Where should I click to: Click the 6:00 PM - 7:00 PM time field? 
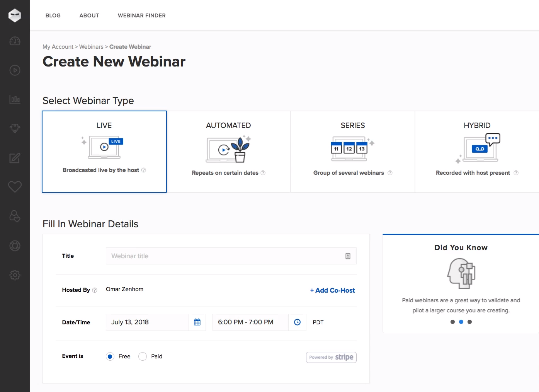click(250, 322)
